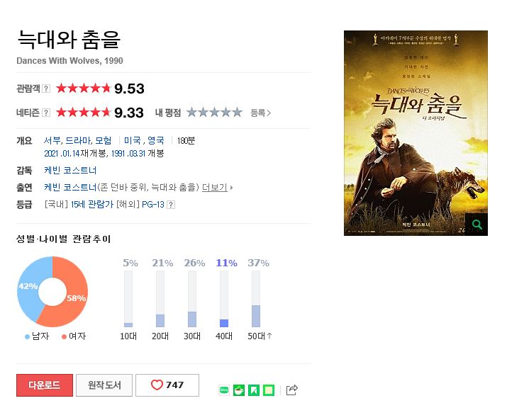The image size is (507, 420).
Task: Share via the yellow memo icon
Action: point(269,390)
